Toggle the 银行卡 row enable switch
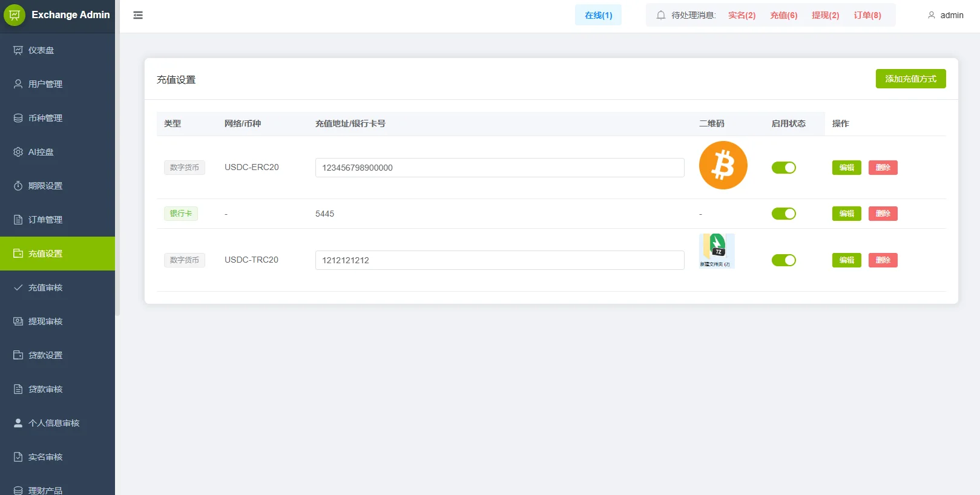Image resolution: width=980 pixels, height=495 pixels. click(x=784, y=214)
